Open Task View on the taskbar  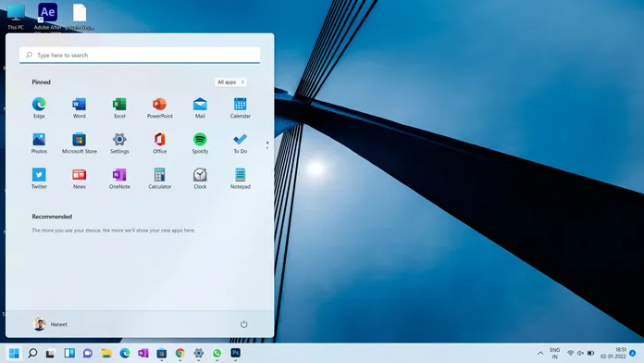pos(51,353)
